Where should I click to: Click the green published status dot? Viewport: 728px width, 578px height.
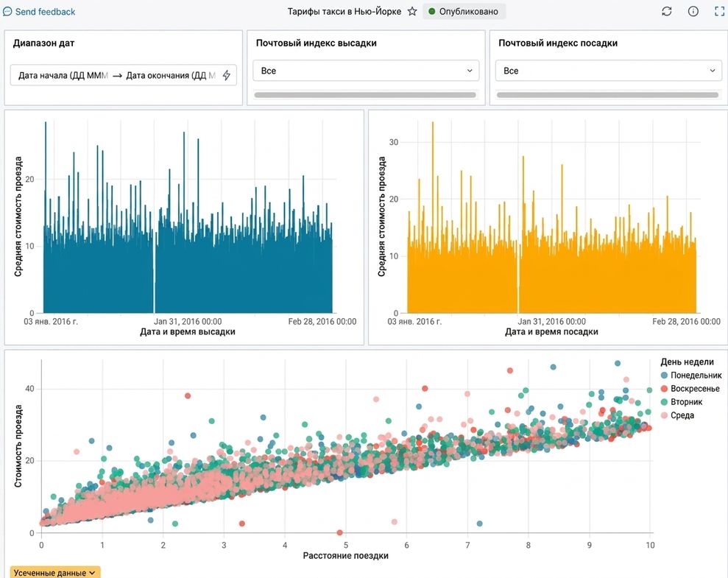coord(432,12)
